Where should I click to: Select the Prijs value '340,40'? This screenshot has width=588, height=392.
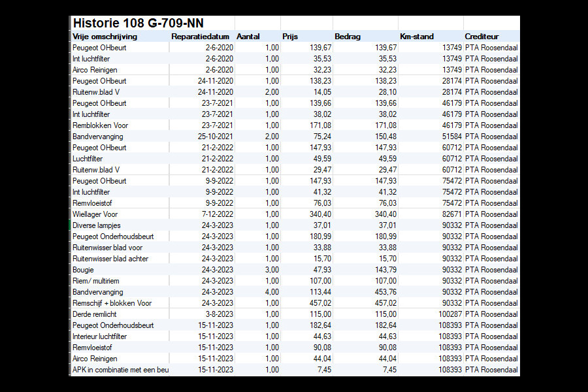(x=321, y=214)
